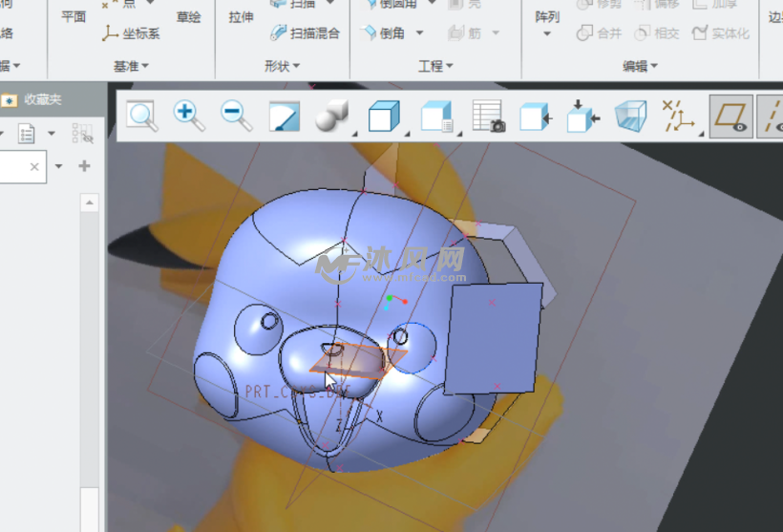The height and width of the screenshot is (532, 783).
Task: Click the plus add button beside search
Action: click(84, 166)
